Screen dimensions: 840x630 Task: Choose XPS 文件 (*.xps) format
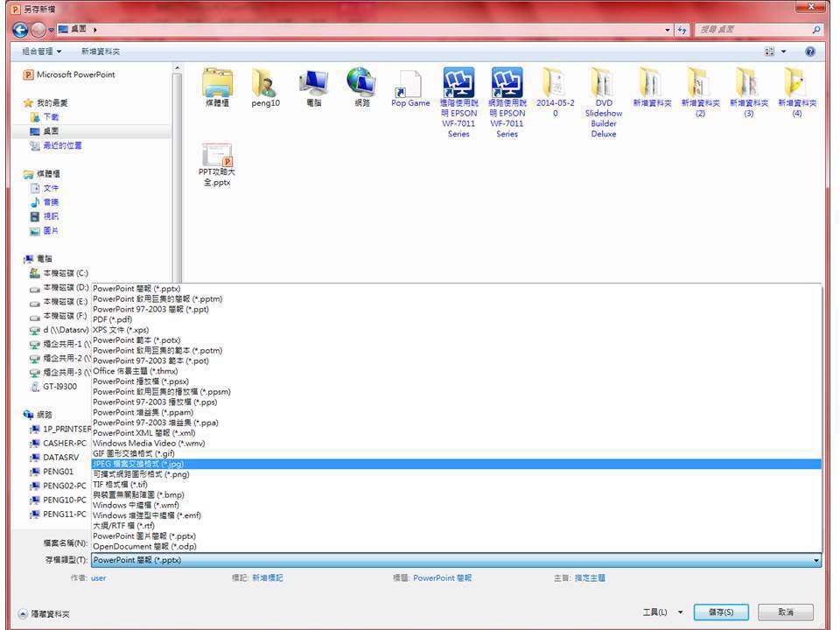click(457, 330)
